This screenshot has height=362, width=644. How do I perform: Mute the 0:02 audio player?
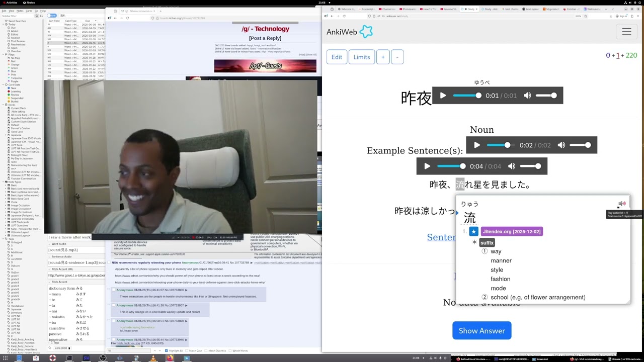pyautogui.click(x=561, y=145)
